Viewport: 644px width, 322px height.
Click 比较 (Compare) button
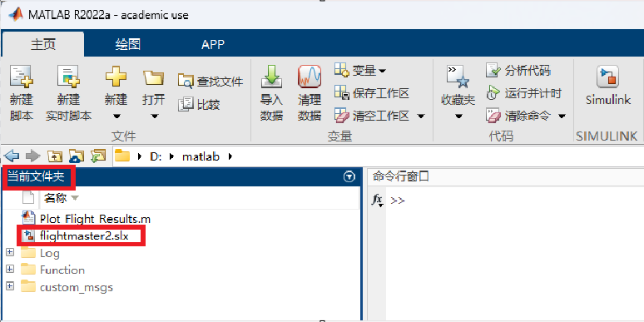pyautogui.click(x=199, y=104)
